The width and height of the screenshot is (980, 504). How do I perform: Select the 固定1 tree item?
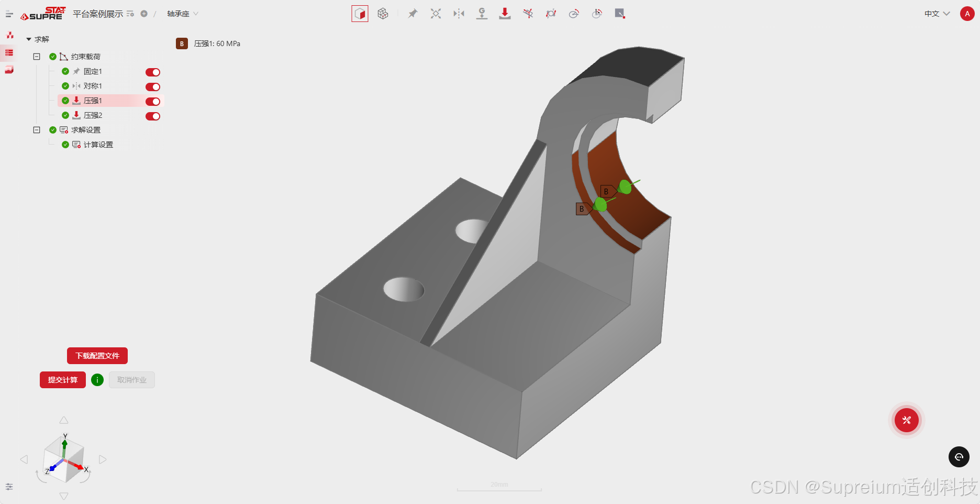93,71
